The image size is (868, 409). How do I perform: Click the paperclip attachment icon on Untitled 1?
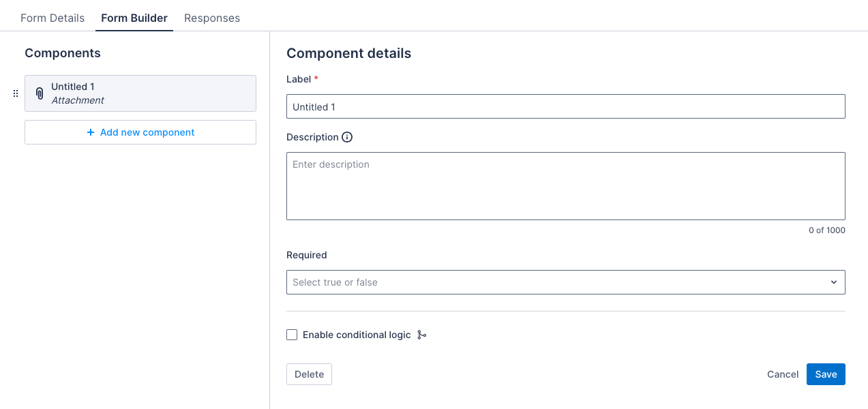point(38,93)
